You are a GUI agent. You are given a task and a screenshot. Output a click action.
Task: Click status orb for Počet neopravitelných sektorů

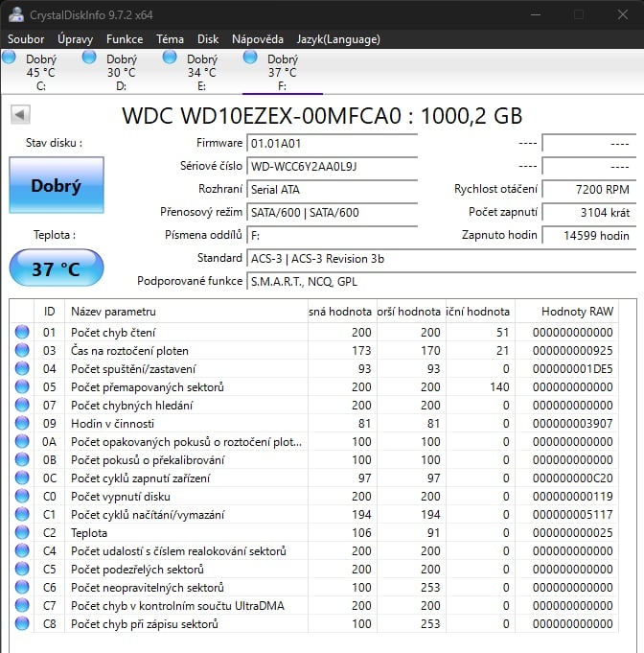22,587
